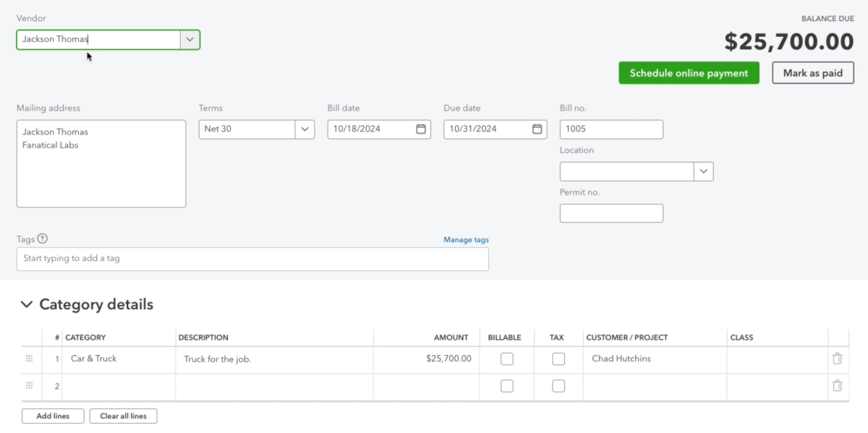Check the Tax box for Car & Truck line
The width and height of the screenshot is (868, 433).
click(x=558, y=359)
